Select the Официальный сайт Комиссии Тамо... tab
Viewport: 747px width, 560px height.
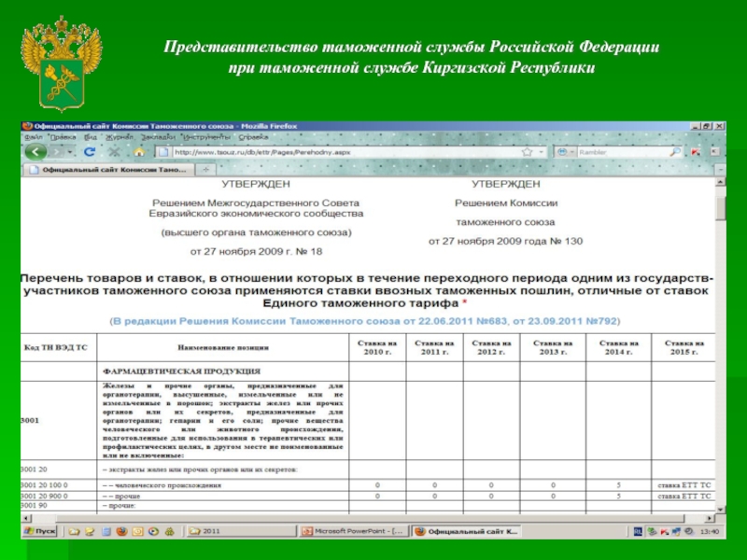(108, 170)
